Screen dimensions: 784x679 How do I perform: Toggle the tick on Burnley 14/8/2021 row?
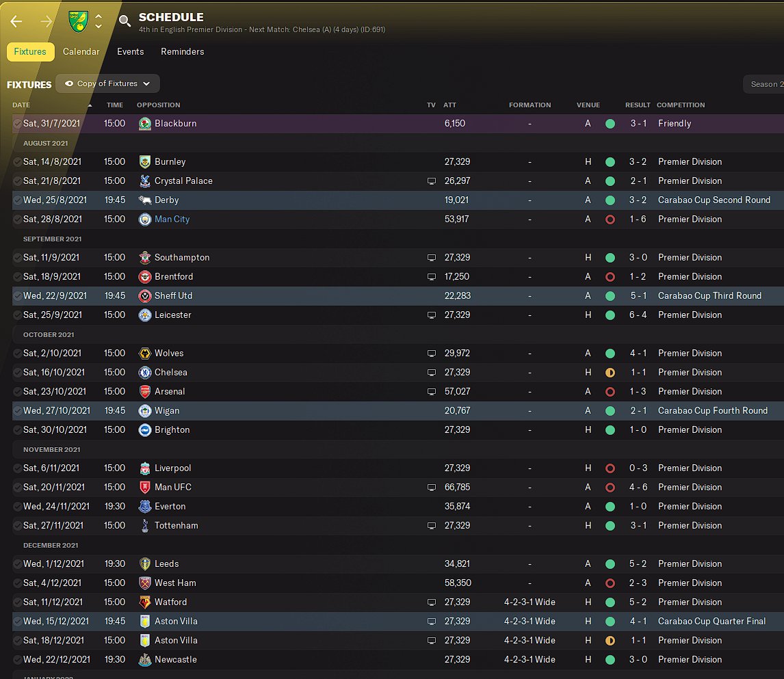17,162
